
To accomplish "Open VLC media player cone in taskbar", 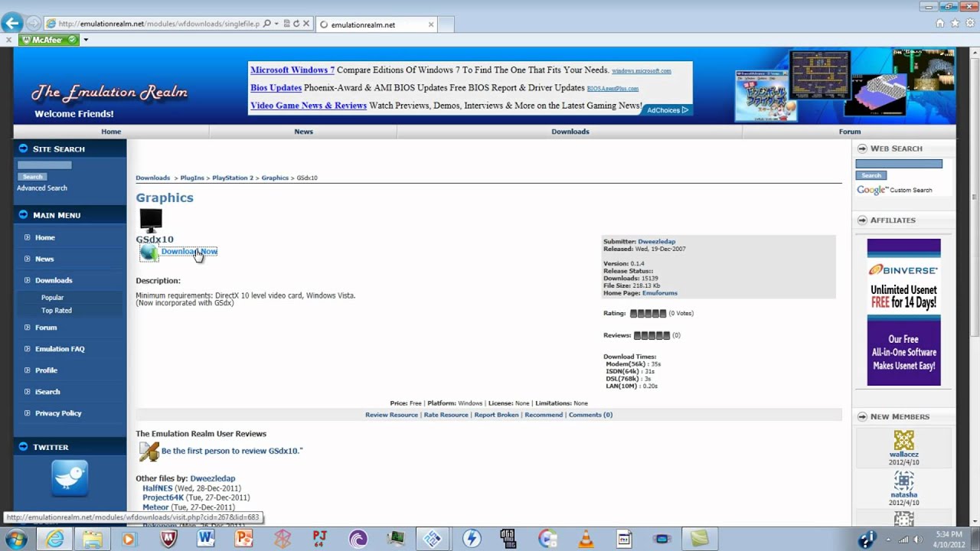I will tap(586, 539).
